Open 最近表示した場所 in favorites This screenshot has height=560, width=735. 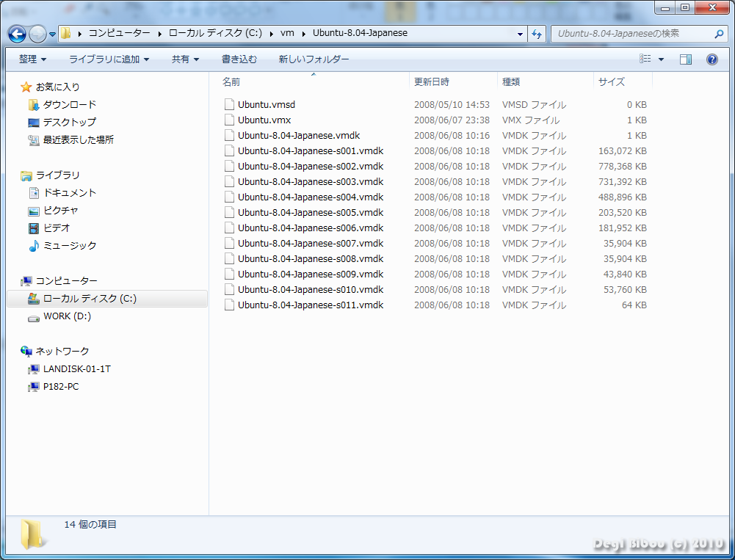(79, 139)
